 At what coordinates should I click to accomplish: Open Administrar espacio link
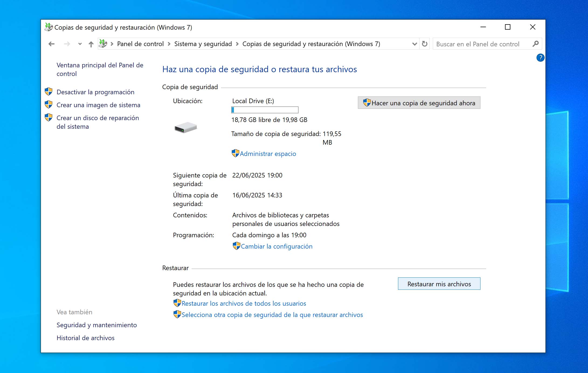tap(268, 154)
